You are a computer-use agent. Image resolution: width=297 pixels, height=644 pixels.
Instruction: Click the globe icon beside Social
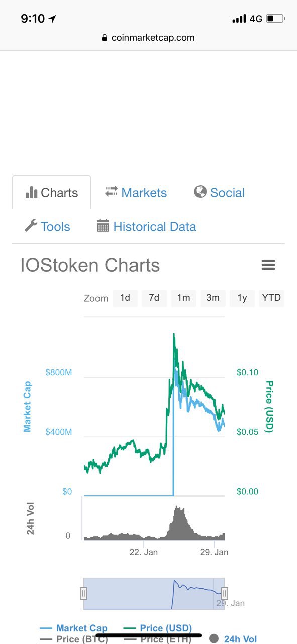(x=200, y=192)
